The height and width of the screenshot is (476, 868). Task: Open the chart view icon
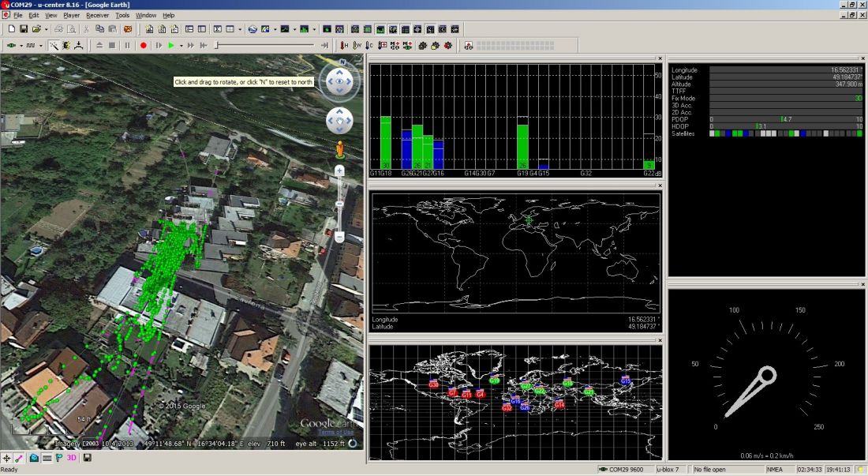point(285,28)
